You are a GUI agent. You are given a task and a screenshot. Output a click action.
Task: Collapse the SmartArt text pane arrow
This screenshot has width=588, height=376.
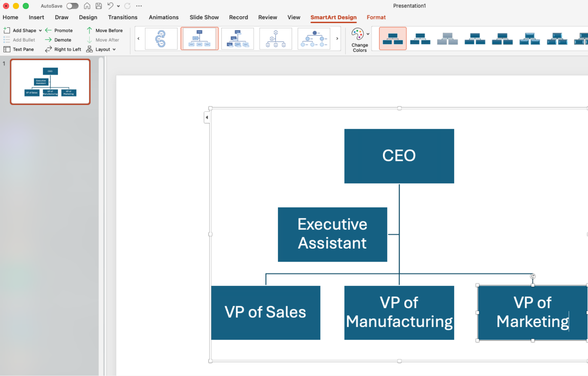point(207,118)
